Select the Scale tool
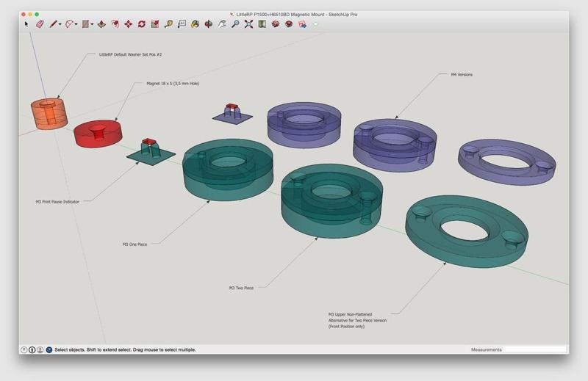The width and height of the screenshot is (588, 381). click(x=155, y=24)
